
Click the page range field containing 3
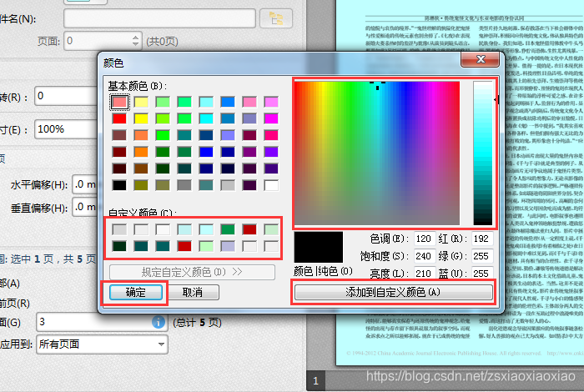click(101, 322)
